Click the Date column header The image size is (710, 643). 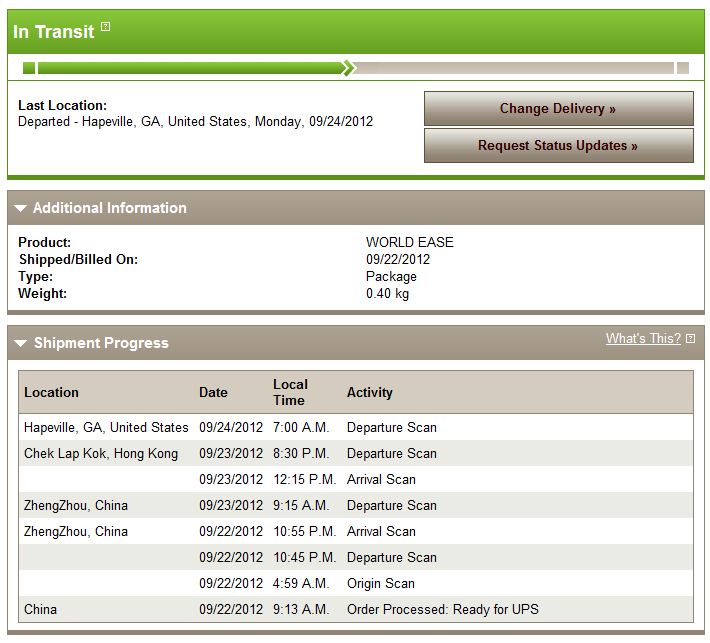213,393
